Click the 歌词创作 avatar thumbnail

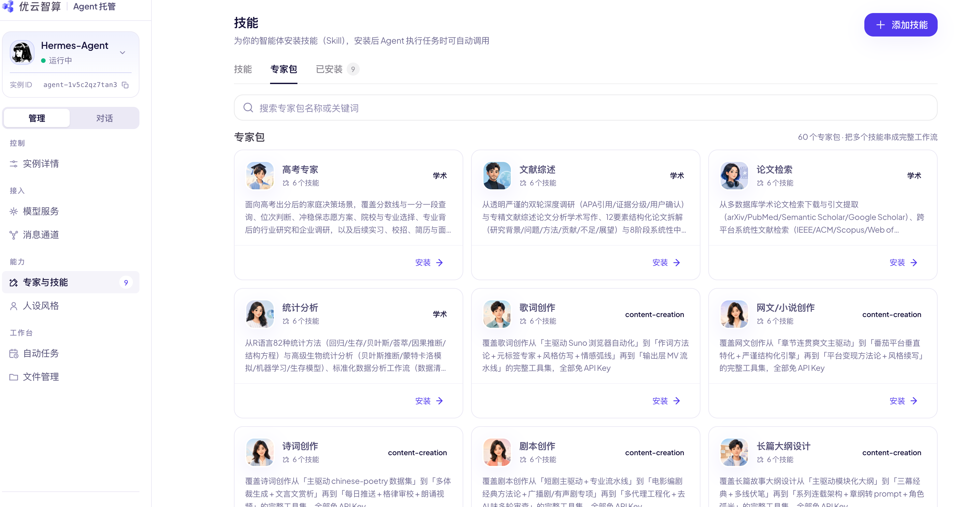click(497, 314)
